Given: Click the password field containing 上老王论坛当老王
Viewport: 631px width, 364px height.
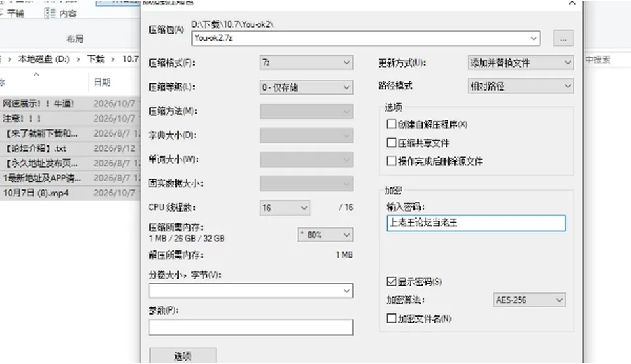Looking at the screenshot, I should pyautogui.click(x=476, y=223).
